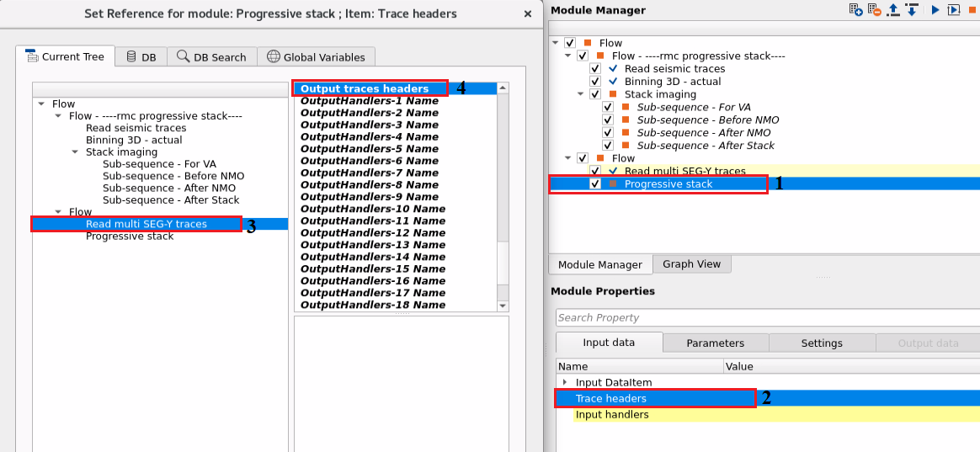980x452 pixels.
Task: Click the Value column header in Module Properties
Action: click(x=851, y=366)
